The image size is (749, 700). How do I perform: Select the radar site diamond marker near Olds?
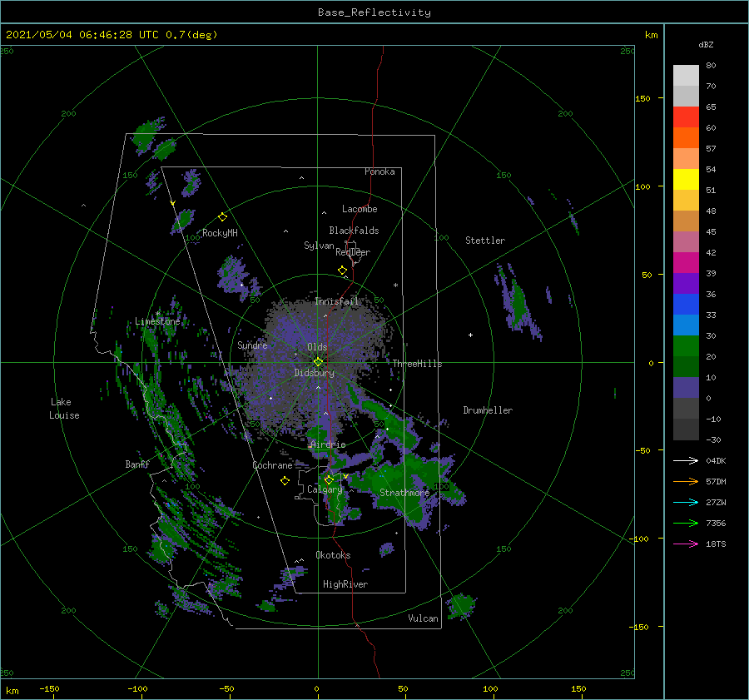318,362
